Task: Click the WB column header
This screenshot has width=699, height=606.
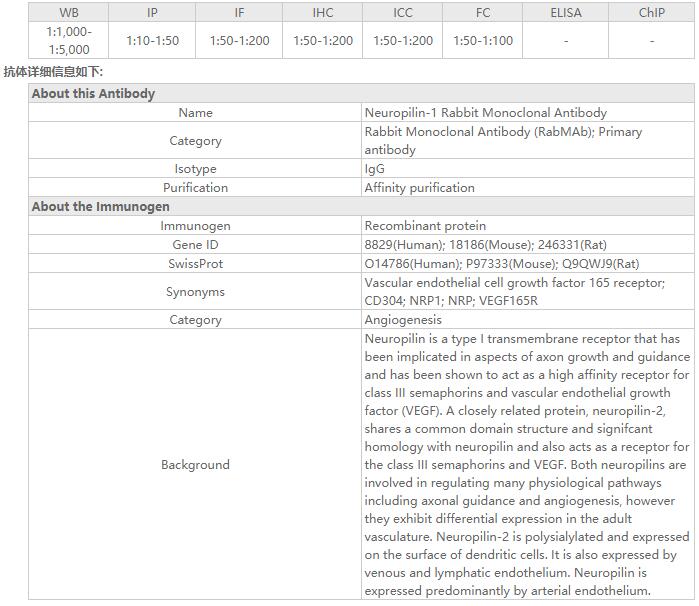Action: coord(69,12)
